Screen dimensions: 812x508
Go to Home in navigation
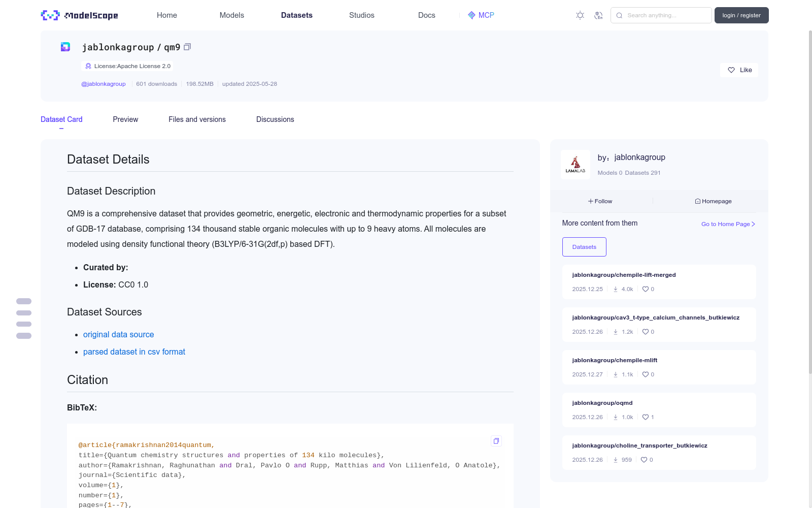tap(167, 15)
